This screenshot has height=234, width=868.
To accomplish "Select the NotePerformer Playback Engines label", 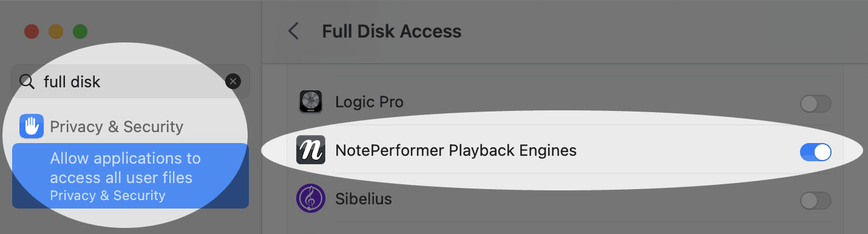I will coord(456,150).
